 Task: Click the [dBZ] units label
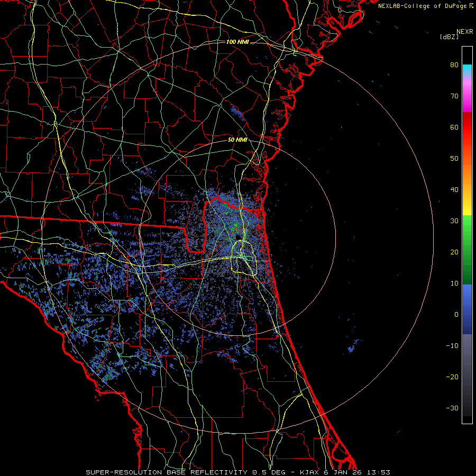click(x=449, y=36)
